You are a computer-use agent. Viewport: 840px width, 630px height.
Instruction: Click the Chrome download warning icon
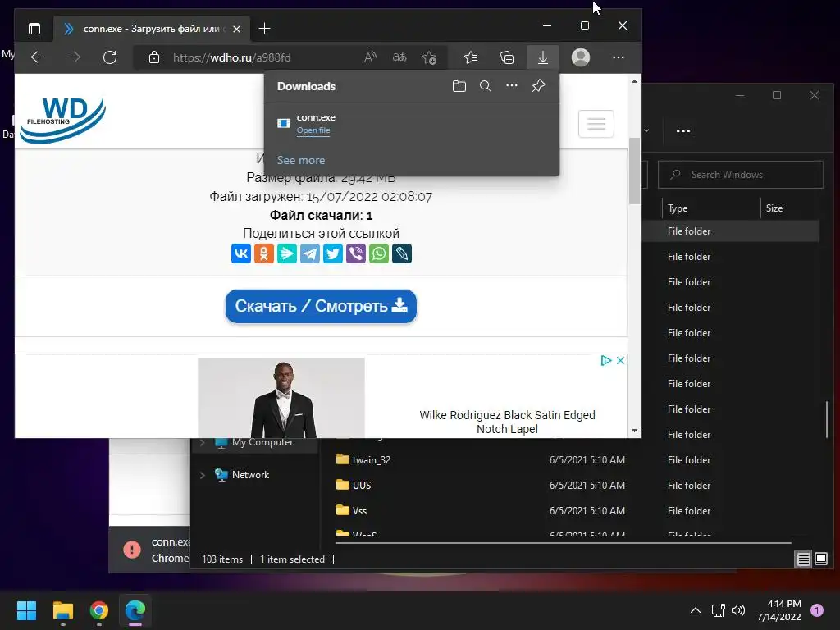[132, 549]
